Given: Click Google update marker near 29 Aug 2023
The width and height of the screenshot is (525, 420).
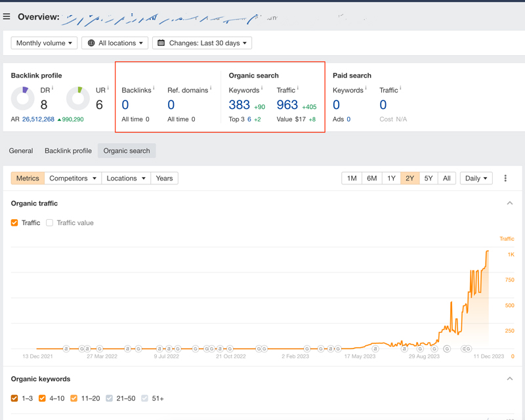Looking at the screenshot, I should [x=420, y=348].
